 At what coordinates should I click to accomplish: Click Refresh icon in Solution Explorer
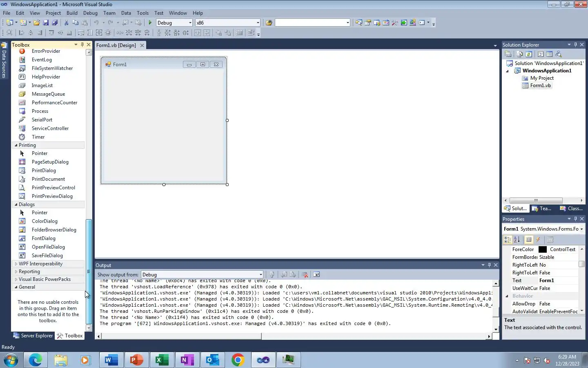pyautogui.click(x=529, y=54)
